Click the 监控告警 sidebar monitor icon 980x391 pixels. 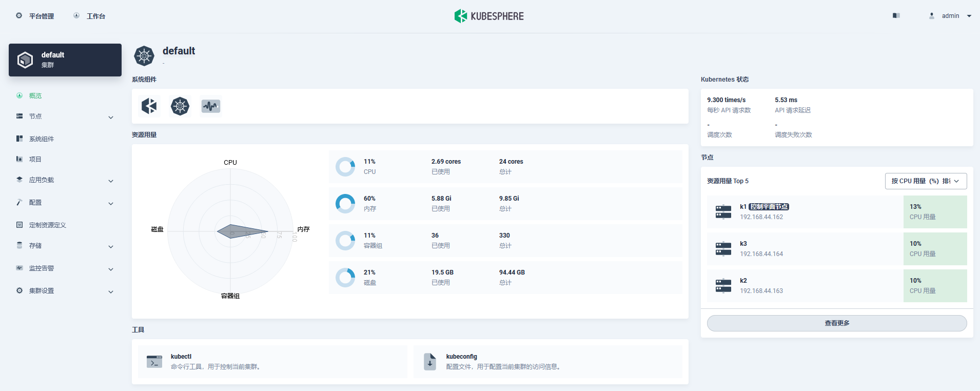click(19, 268)
